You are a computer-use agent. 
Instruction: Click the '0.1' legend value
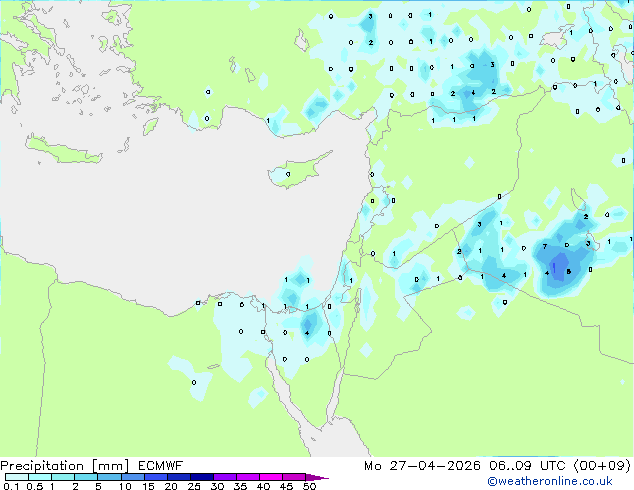10,486
